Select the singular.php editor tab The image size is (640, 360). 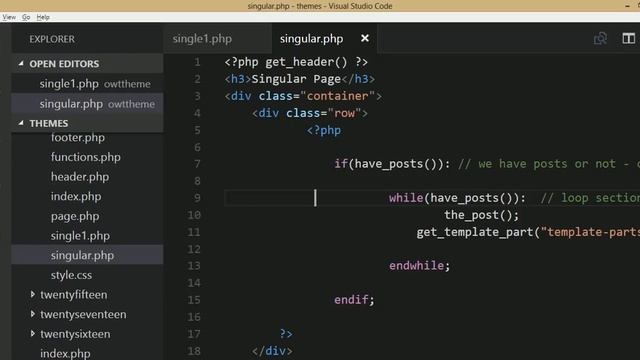click(311, 39)
